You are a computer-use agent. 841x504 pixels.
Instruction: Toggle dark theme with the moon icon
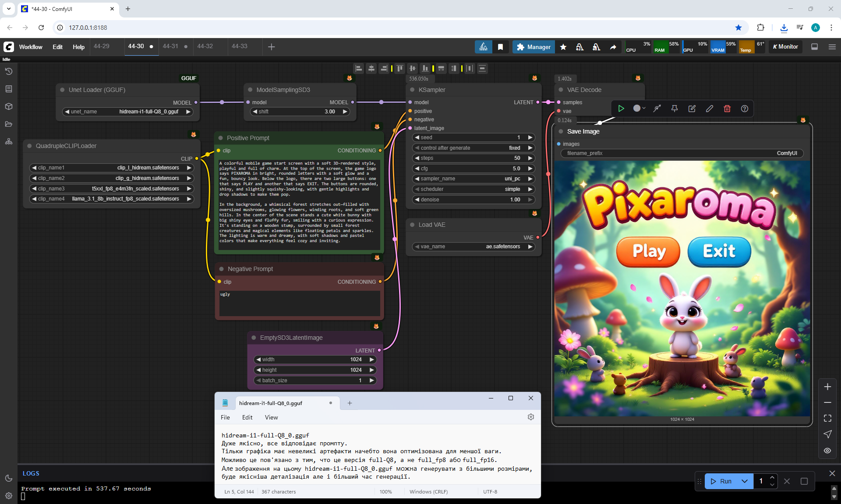click(8, 478)
